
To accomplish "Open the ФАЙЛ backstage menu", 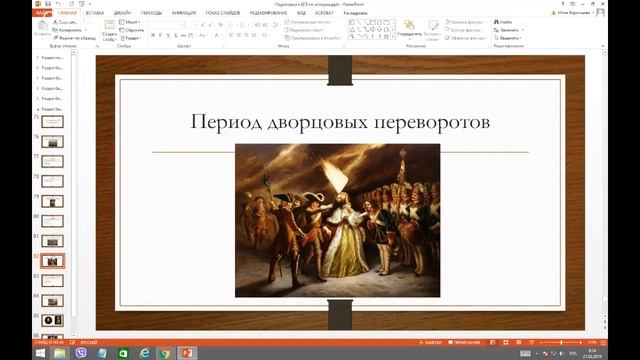I will 42,13.
